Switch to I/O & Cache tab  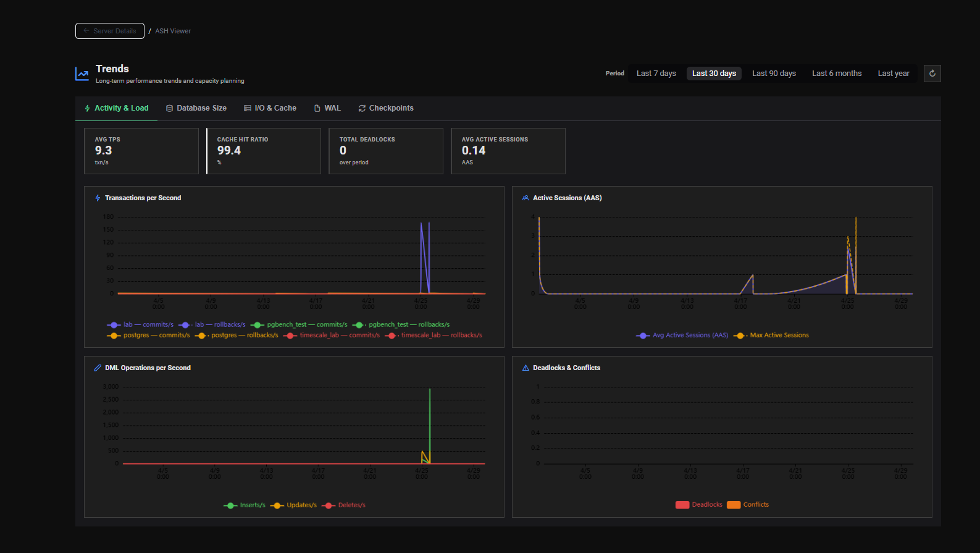[270, 108]
